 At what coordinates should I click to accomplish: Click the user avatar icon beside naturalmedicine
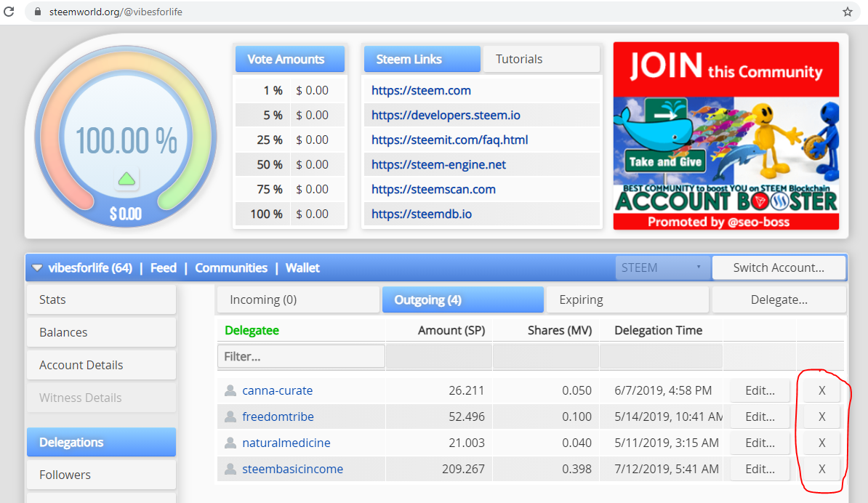pyautogui.click(x=230, y=443)
